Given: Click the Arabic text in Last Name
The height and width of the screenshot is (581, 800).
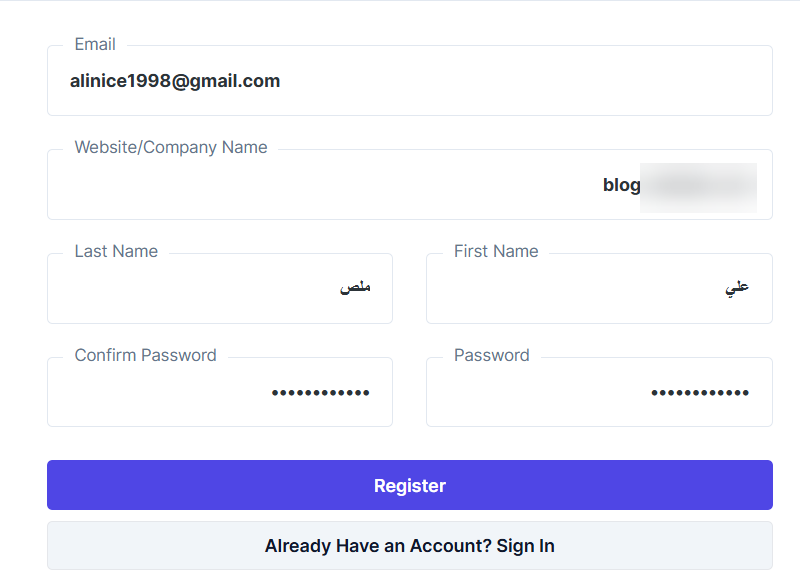Looking at the screenshot, I should click(x=355, y=288).
